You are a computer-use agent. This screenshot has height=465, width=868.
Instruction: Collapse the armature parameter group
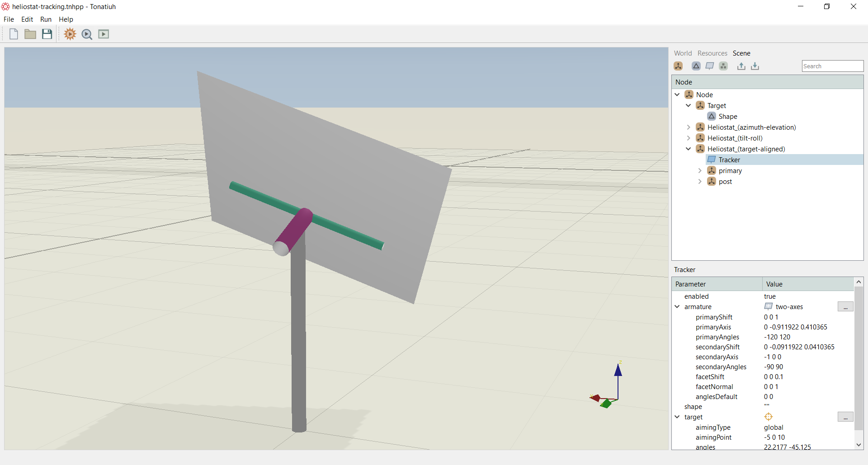677,306
